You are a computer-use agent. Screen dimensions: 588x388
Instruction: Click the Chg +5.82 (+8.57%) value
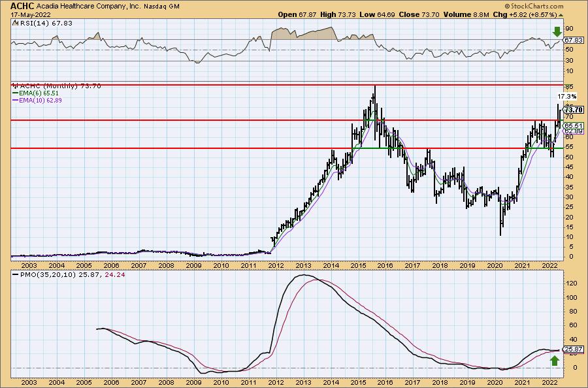coord(525,14)
